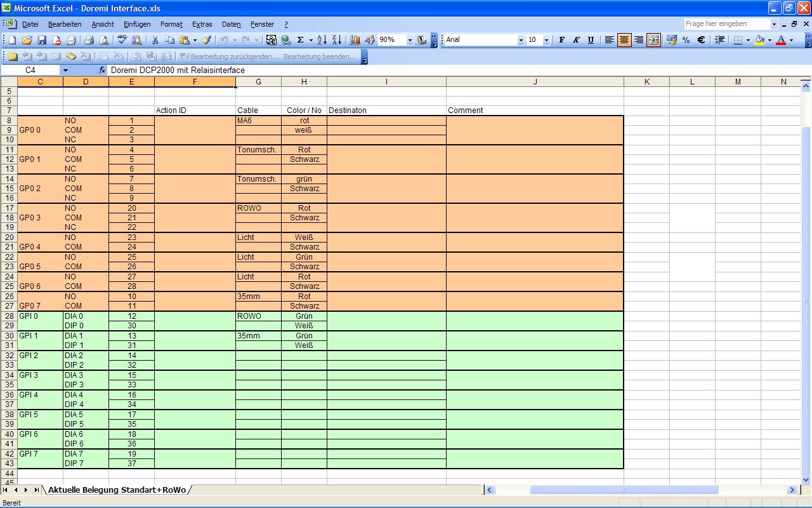Image resolution: width=812 pixels, height=508 pixels.
Task: Expand the zoom percentage dropdown
Action: click(410, 40)
